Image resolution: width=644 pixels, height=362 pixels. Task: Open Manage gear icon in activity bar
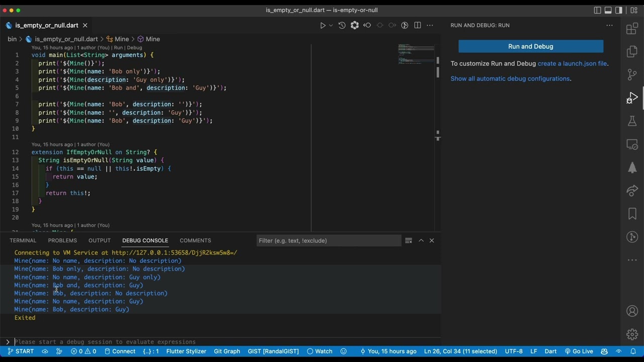632,334
